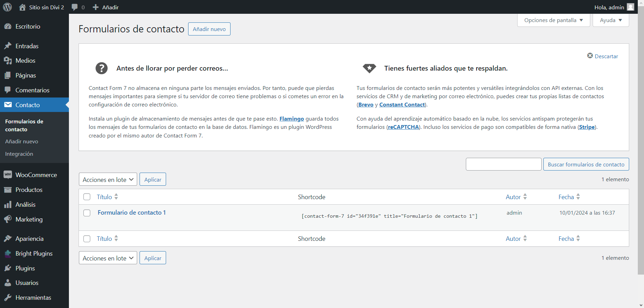644x308 pixels.
Task: Click the bottom Aplicar button
Action: tap(153, 258)
